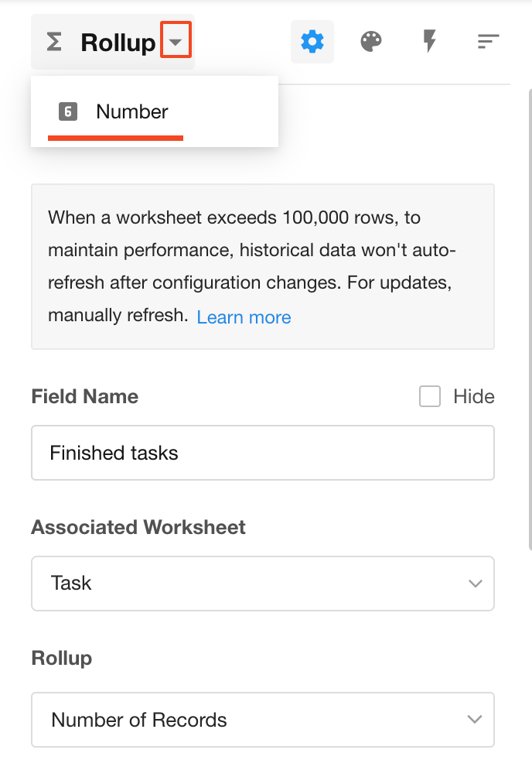Click the Associated Worksheet section label
The width and height of the screenshot is (532, 760).
(138, 527)
